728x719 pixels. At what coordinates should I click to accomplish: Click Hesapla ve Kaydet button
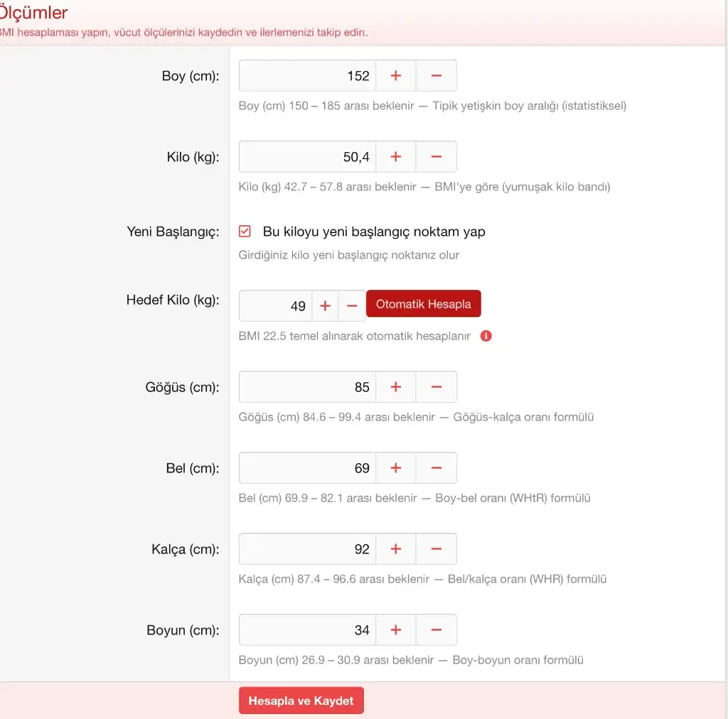tap(301, 701)
